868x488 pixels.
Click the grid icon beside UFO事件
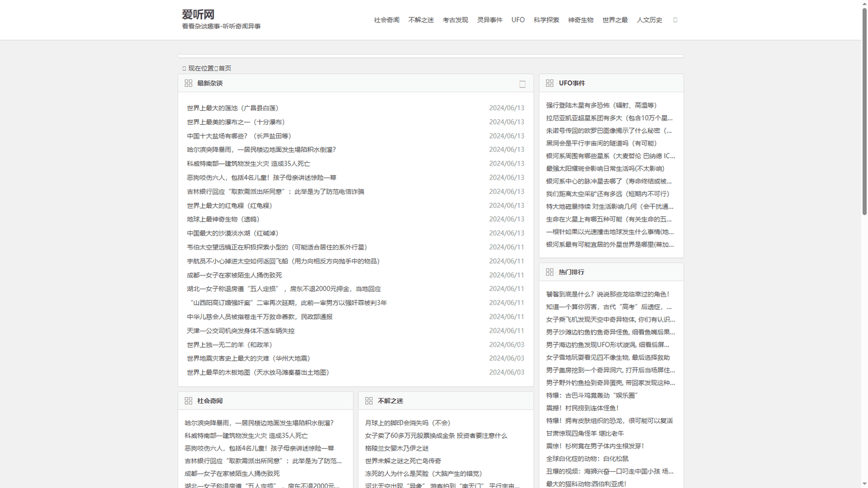coord(550,83)
